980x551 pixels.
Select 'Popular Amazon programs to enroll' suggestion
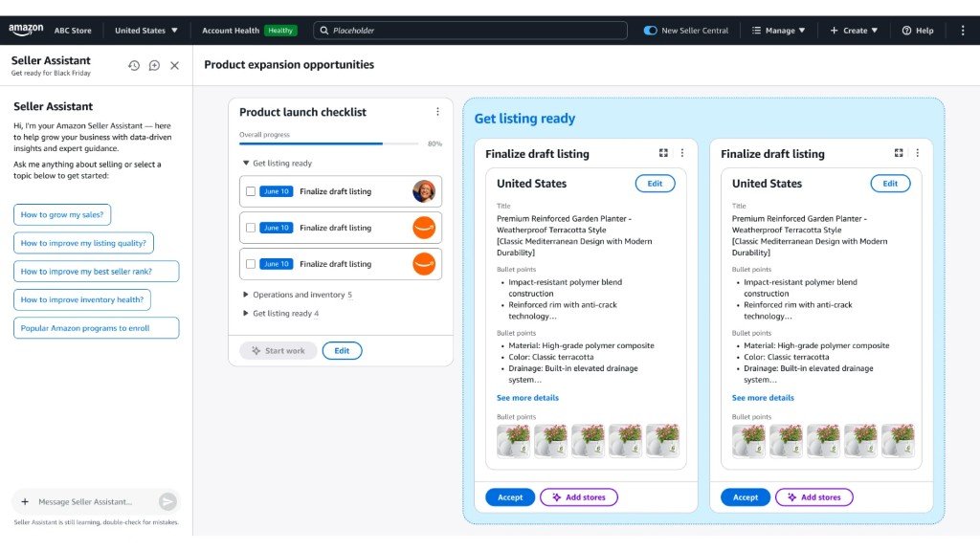point(97,328)
